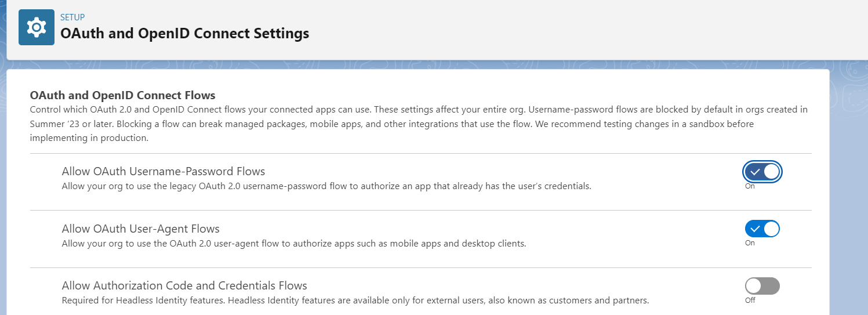Click the Setup gear icon

[36, 27]
